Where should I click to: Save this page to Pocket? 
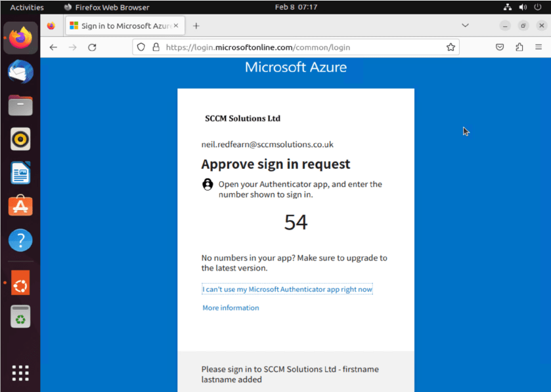point(500,47)
